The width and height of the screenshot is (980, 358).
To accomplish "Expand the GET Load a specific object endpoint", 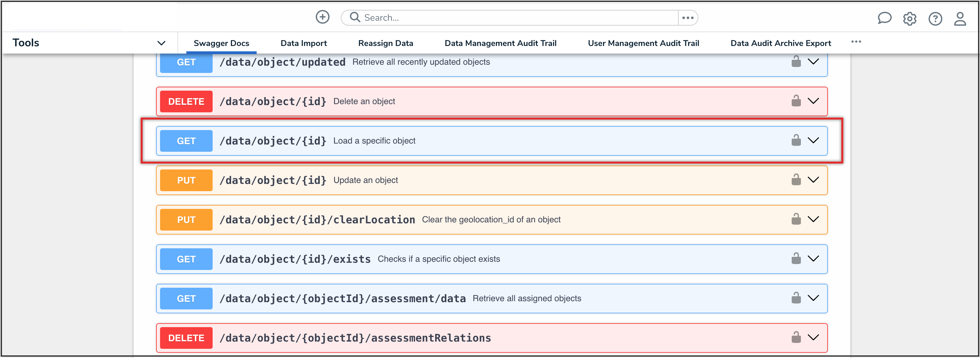I will click(x=813, y=141).
